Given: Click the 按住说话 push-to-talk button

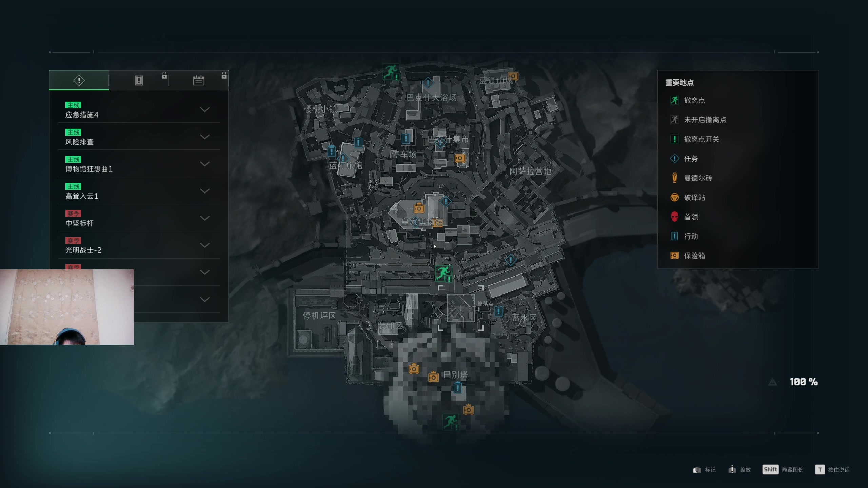Looking at the screenshot, I should tap(832, 470).
